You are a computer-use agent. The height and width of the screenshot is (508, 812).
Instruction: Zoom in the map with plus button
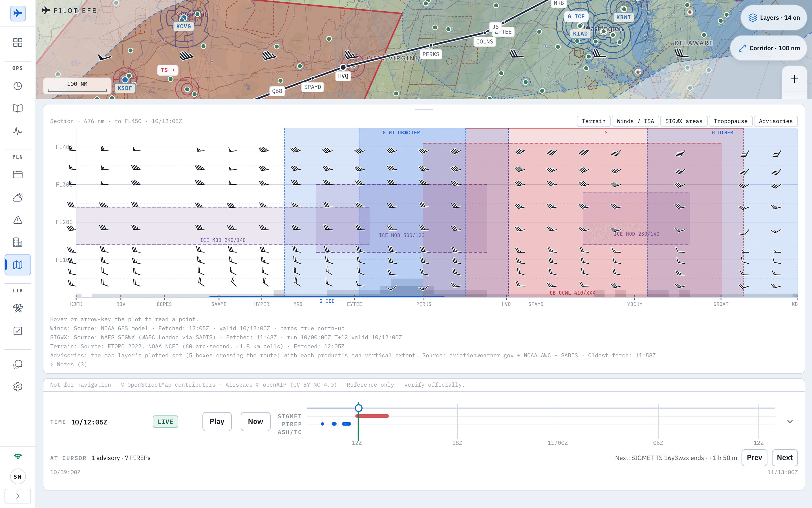[794, 79]
